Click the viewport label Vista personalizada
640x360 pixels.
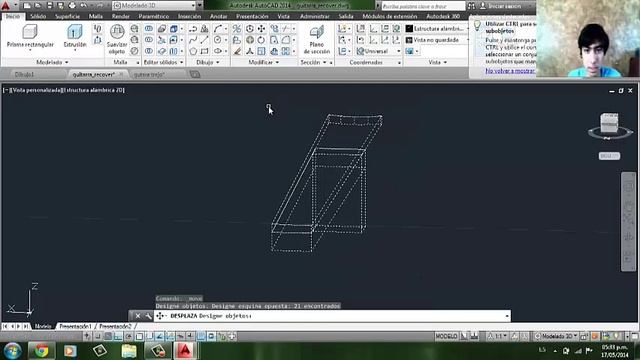tap(36, 90)
